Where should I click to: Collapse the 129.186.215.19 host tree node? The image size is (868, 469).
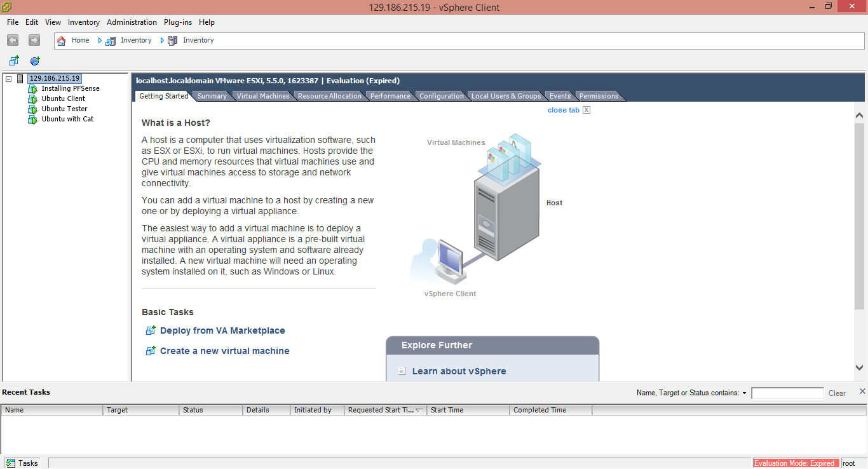[x=9, y=79]
